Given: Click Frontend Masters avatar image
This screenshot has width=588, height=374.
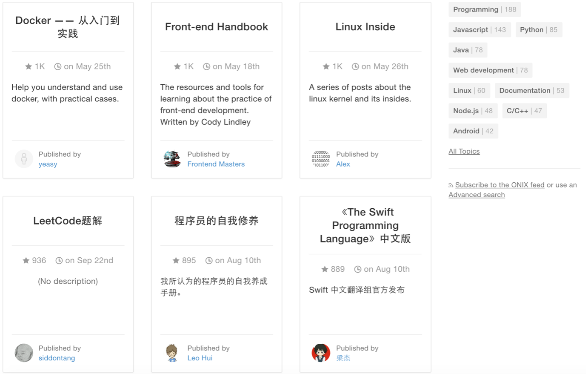Looking at the screenshot, I should click(x=172, y=159).
